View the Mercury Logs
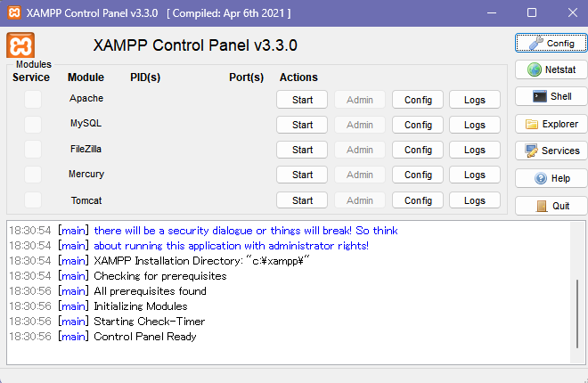588x383 pixels. tap(475, 175)
